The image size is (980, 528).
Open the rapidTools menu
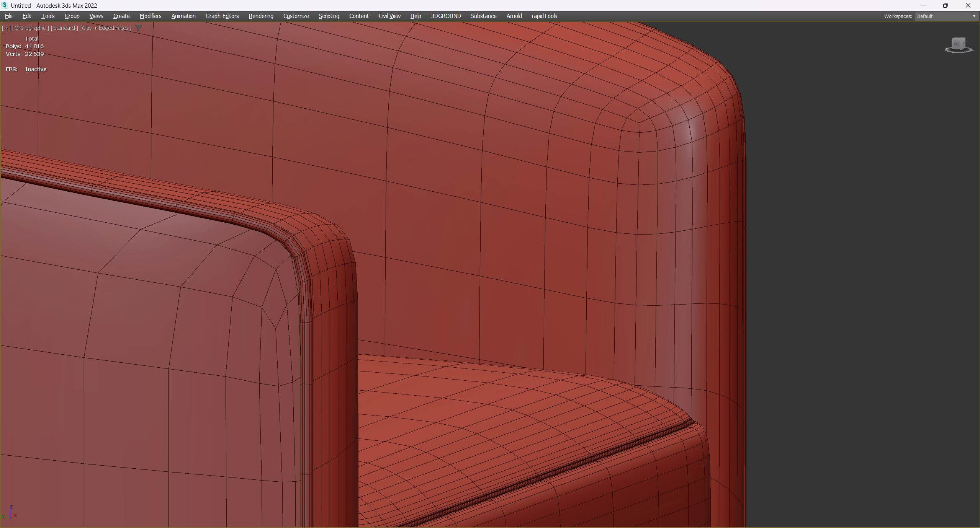544,16
